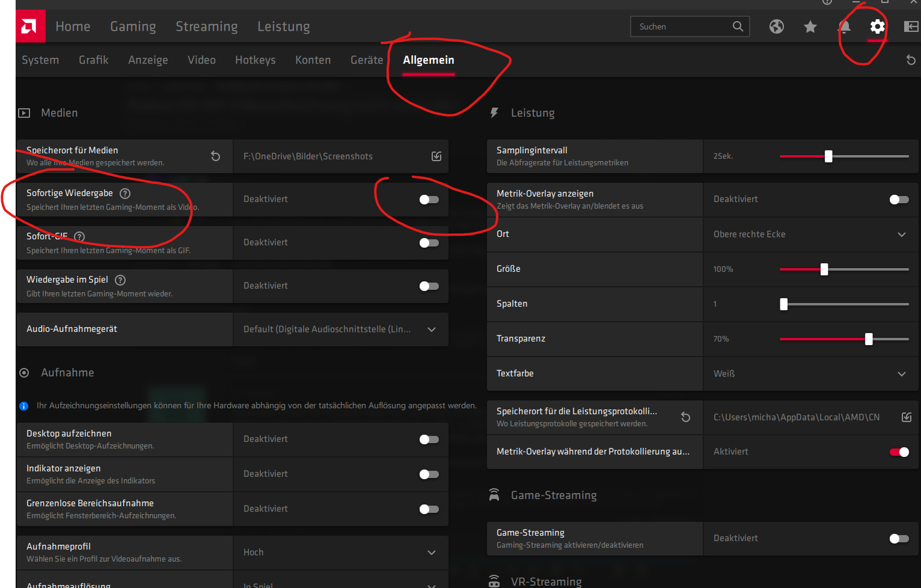Open the Gaming tab
Image resolution: width=921 pixels, height=588 pixels.
133,26
